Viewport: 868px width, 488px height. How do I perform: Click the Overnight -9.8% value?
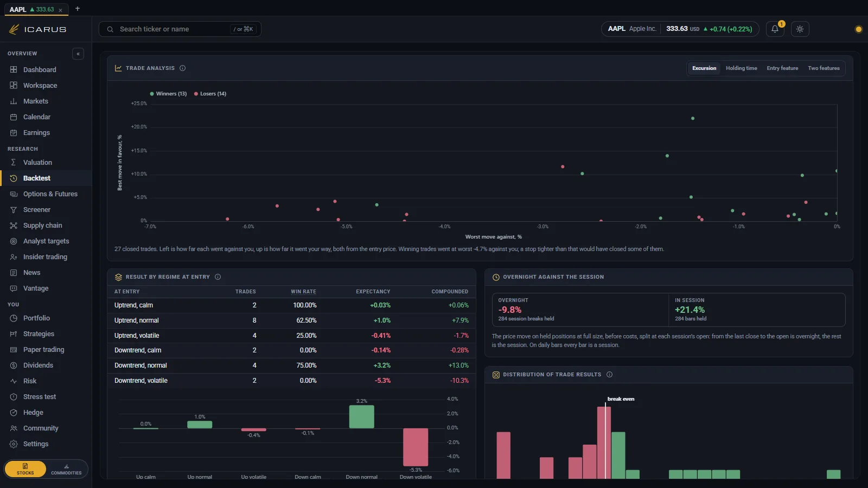[x=510, y=310]
